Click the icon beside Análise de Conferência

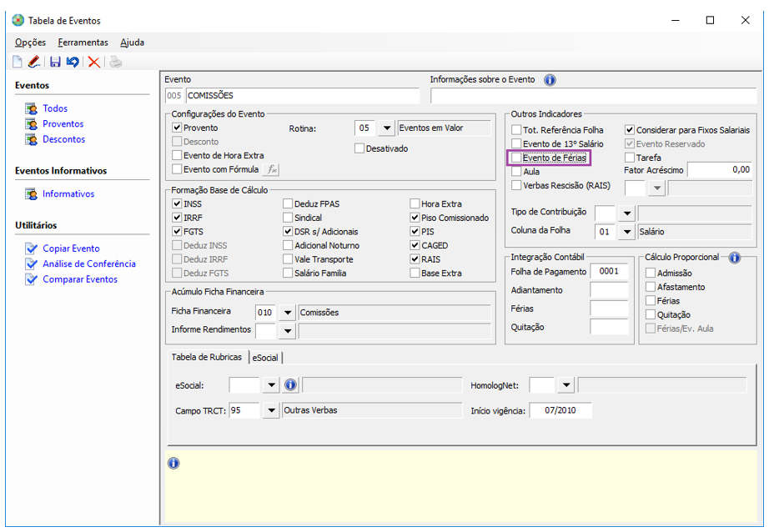coord(32,263)
